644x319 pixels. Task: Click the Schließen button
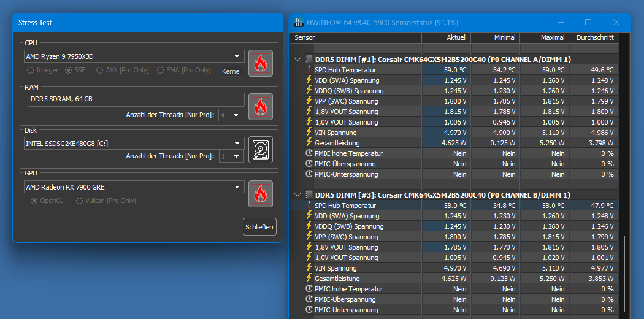[x=259, y=226]
